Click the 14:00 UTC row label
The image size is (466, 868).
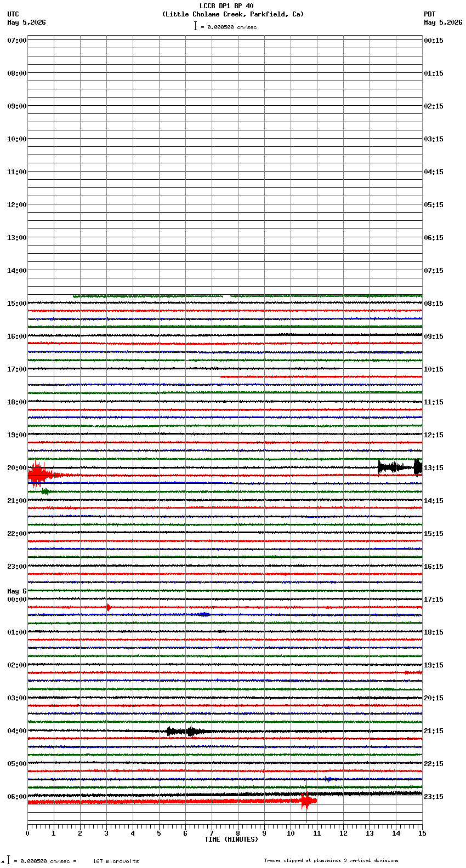17,271
